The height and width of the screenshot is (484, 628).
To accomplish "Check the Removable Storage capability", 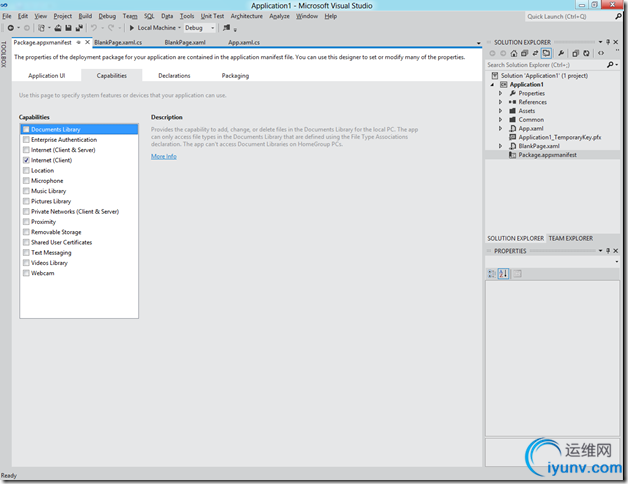I will click(x=26, y=232).
